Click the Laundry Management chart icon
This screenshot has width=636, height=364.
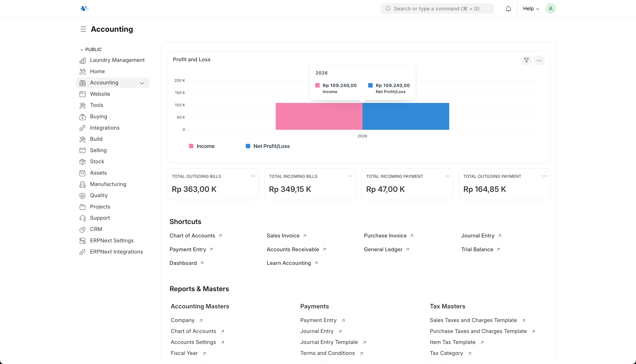pos(83,60)
